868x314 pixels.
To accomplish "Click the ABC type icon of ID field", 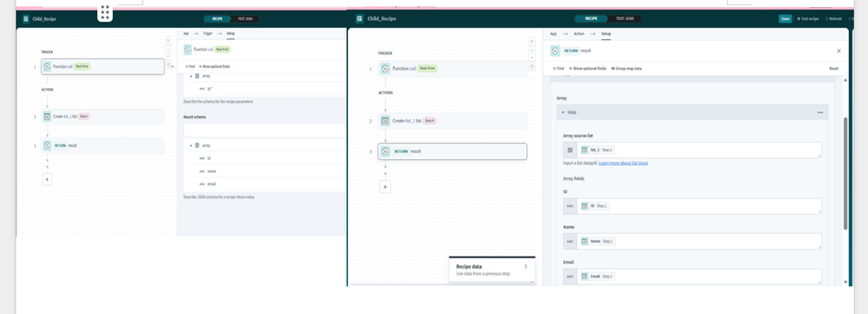I will pyautogui.click(x=571, y=206).
